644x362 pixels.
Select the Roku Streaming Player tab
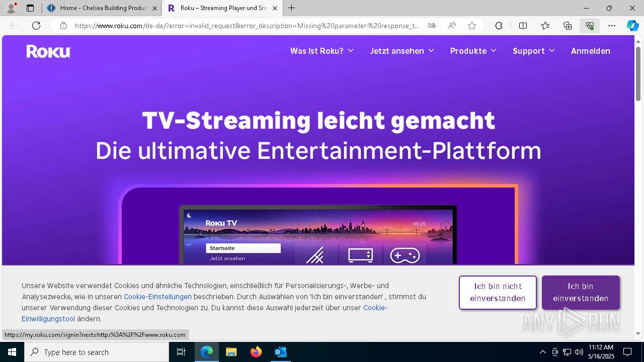coord(222,8)
